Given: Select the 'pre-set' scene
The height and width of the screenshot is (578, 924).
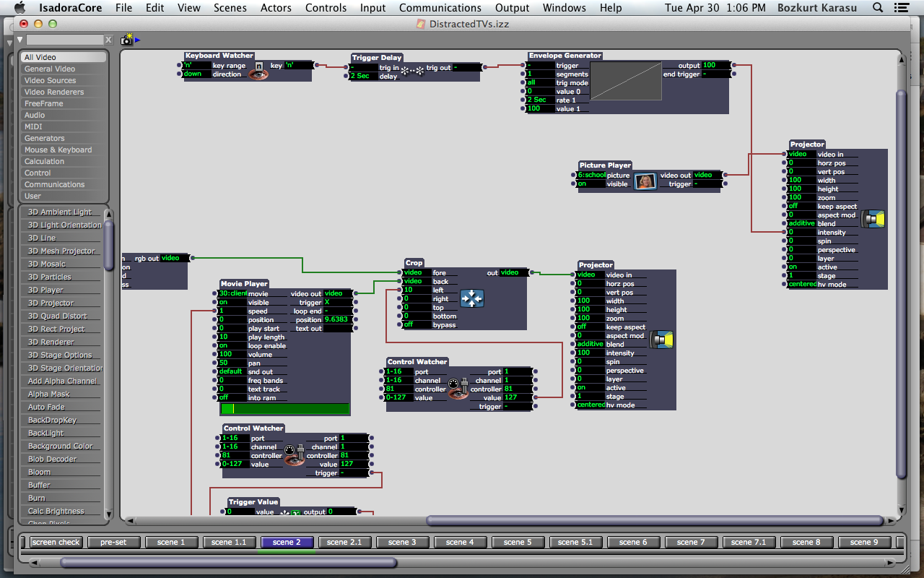Looking at the screenshot, I should click(x=113, y=543).
